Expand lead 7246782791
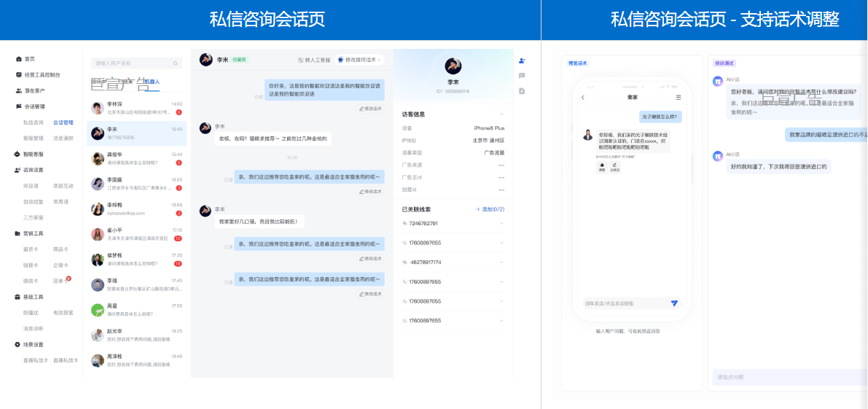This screenshot has width=868, height=409. [501, 224]
